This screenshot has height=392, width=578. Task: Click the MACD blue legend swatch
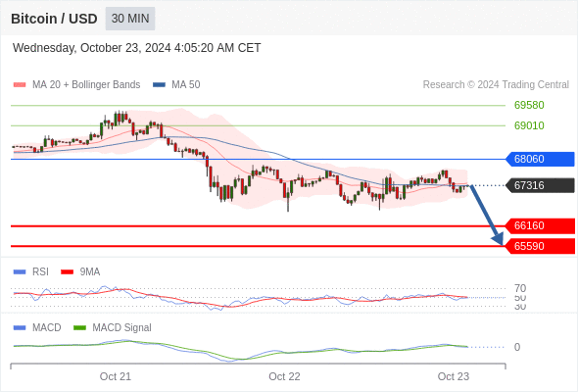pyautogui.click(x=20, y=327)
